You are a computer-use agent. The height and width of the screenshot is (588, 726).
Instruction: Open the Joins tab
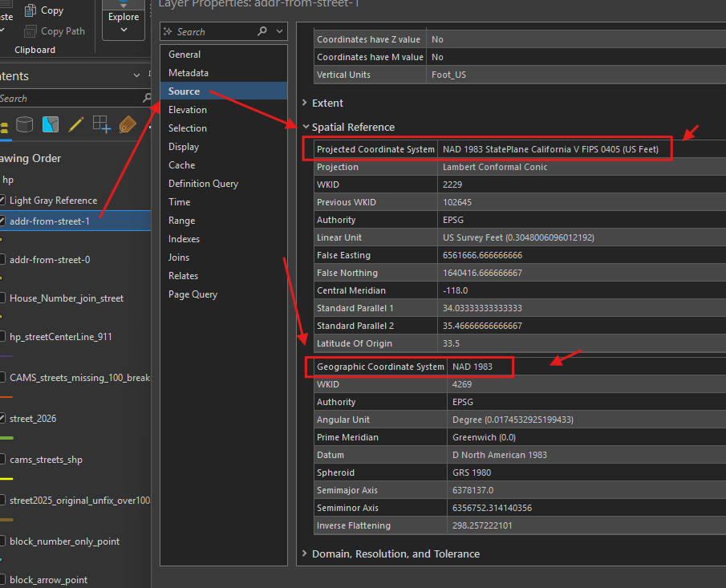[224, 258]
